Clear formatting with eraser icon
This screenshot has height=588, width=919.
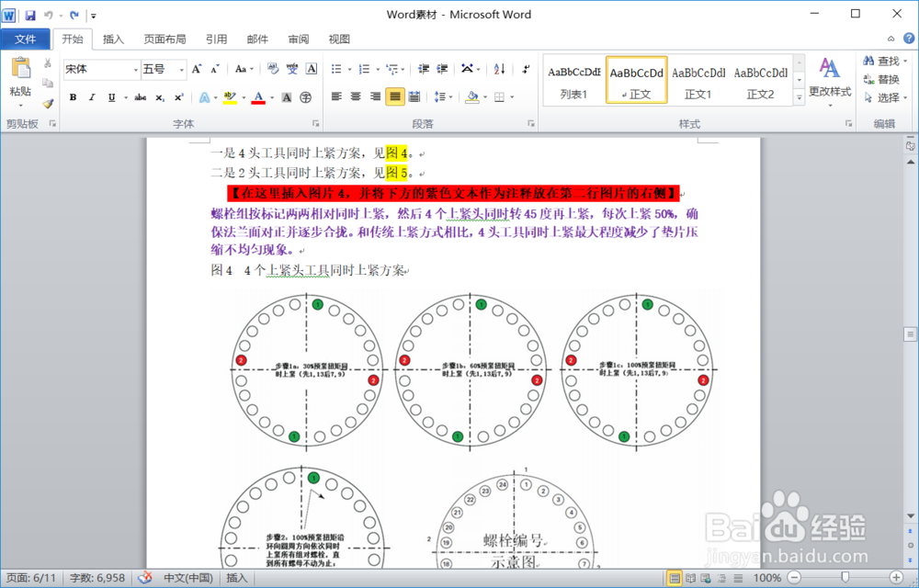click(273, 69)
